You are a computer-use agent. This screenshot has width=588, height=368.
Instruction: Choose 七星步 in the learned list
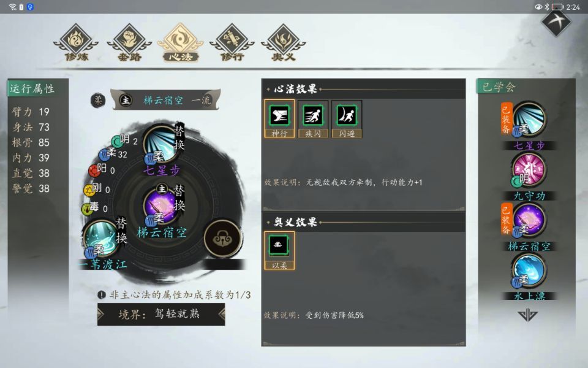click(529, 118)
